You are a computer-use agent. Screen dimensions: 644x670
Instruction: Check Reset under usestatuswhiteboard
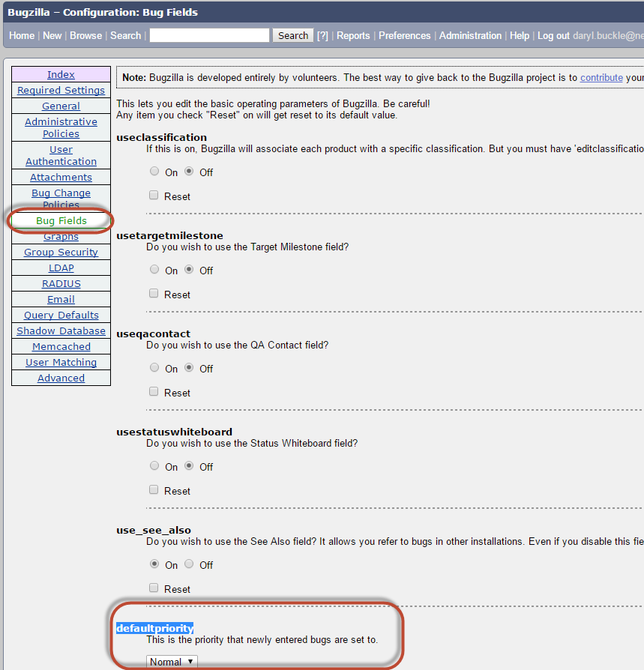click(154, 490)
